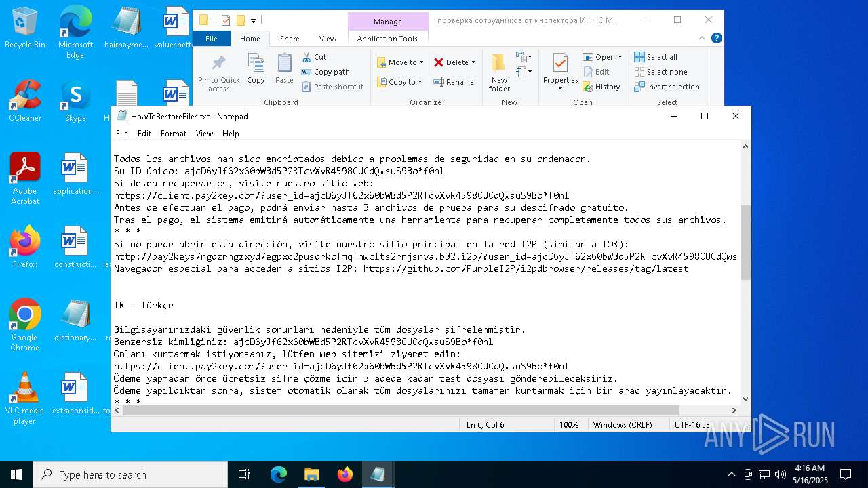Screen dimensions: 868x488
Task: Open Recycle Bin desktop icon
Action: pos(24,28)
